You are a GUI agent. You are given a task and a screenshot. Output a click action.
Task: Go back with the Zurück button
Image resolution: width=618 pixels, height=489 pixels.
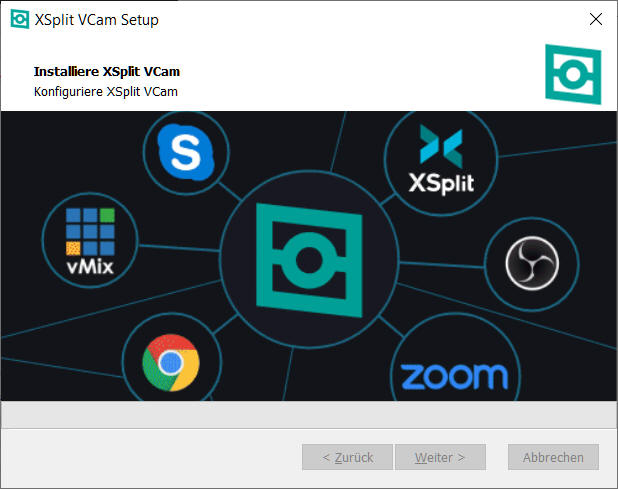coord(347,457)
